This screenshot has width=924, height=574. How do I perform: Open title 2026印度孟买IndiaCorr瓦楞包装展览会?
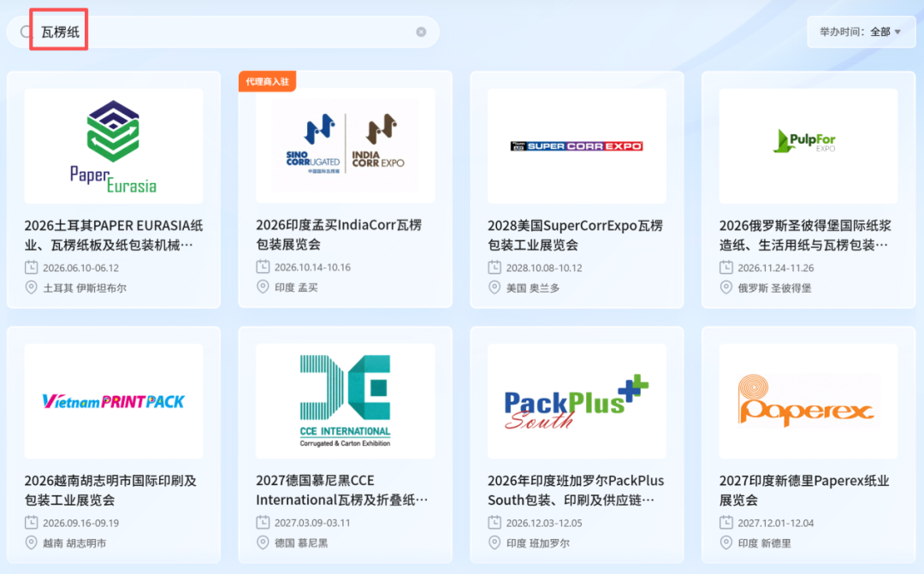coord(339,234)
